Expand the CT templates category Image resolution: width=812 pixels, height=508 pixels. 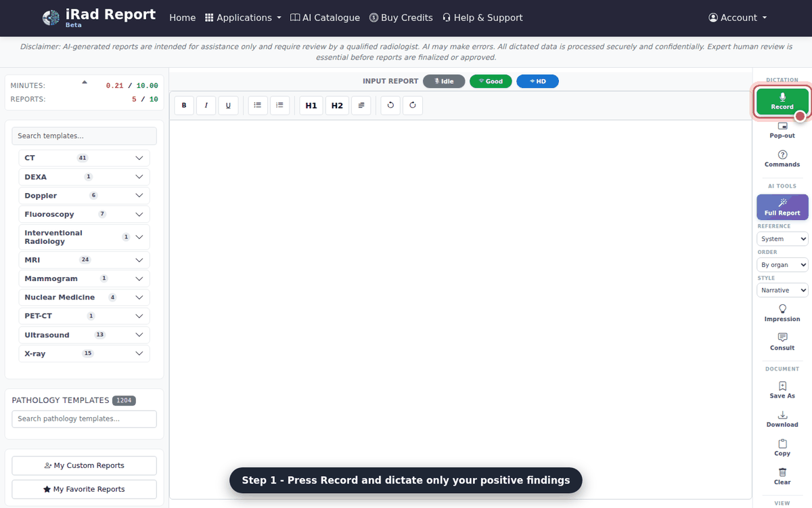[84, 158]
